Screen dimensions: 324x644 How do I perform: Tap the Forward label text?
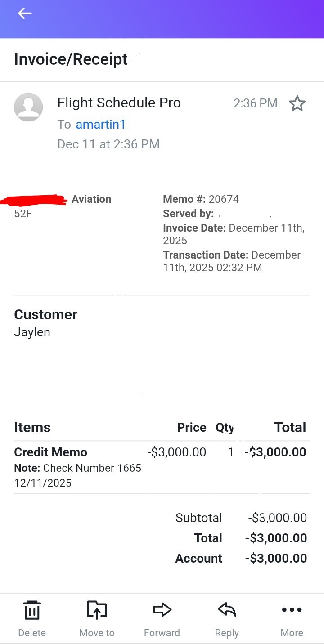(x=162, y=633)
